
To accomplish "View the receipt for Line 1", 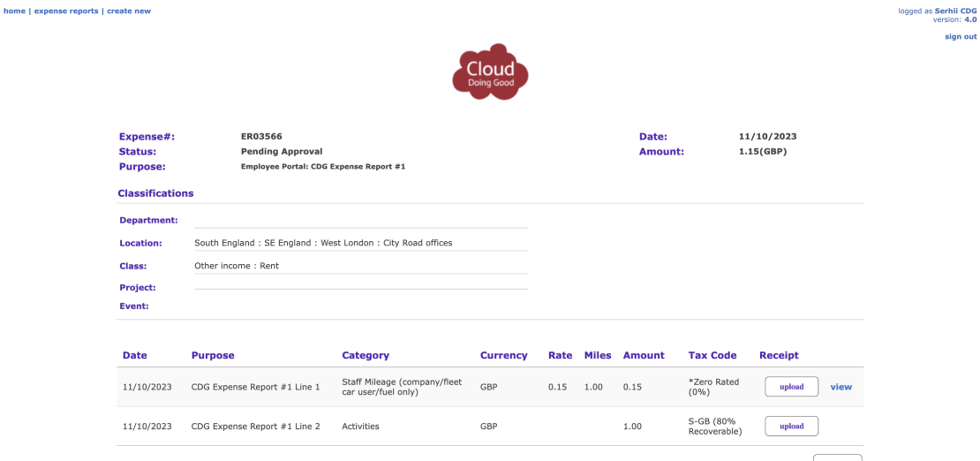I will coord(841,387).
